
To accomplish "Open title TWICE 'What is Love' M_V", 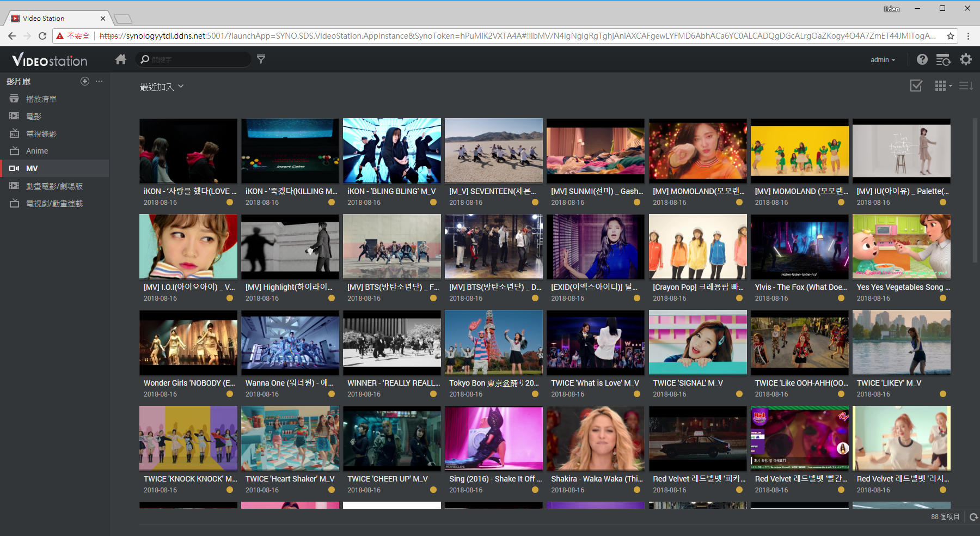I will [595, 383].
